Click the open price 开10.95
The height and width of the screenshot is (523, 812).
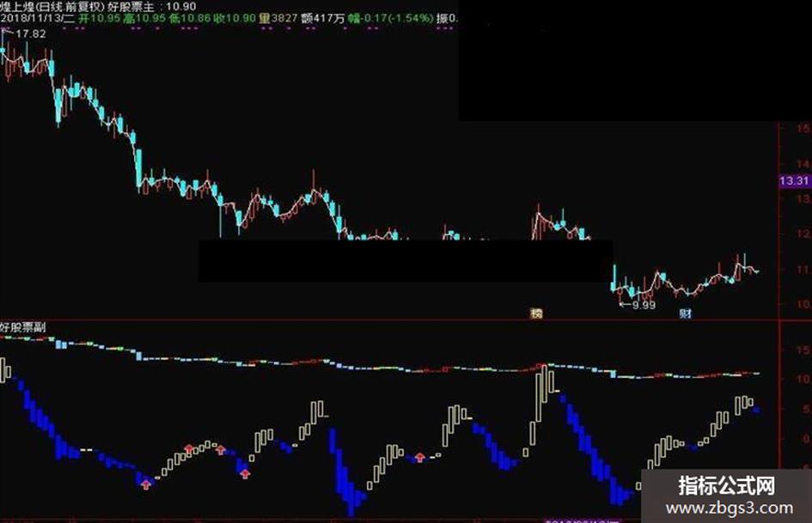100,18
